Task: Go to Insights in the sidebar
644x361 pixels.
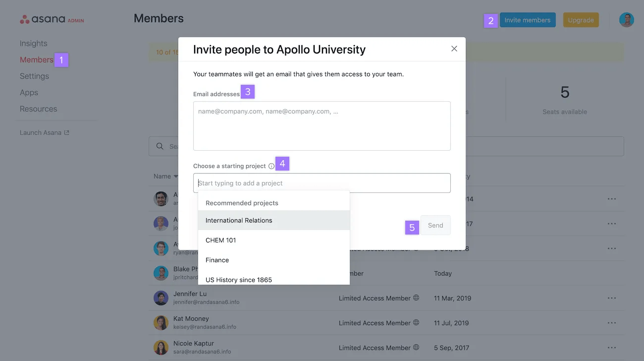Action: (x=33, y=43)
